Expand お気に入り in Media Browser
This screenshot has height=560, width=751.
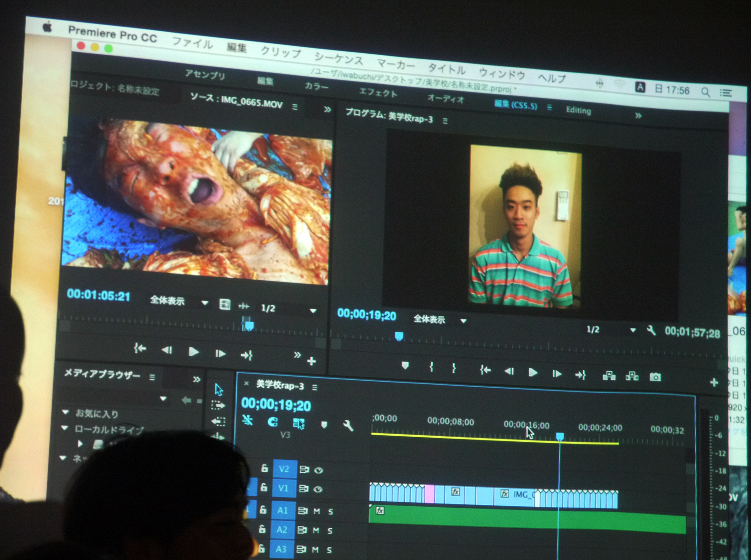(66, 412)
